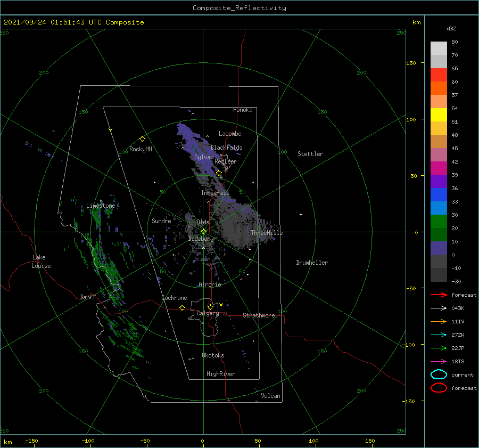This screenshot has height=448, width=479.
Task: Click the cyan 'current' ellipse icon
Action: coord(439,374)
